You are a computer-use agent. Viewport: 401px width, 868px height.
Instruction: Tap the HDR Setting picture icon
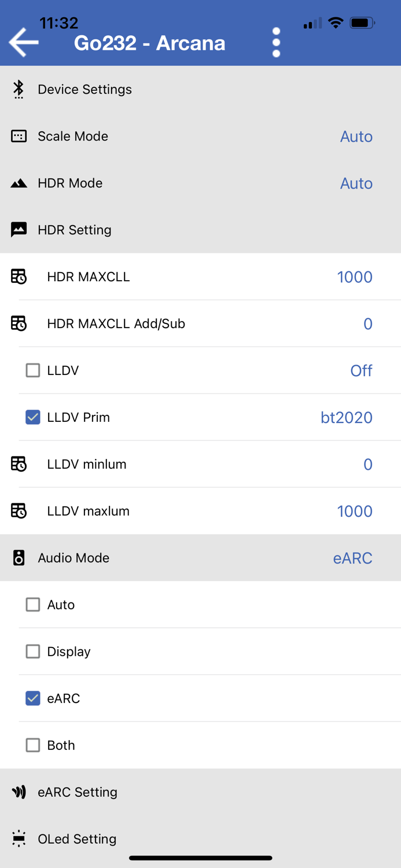click(19, 230)
